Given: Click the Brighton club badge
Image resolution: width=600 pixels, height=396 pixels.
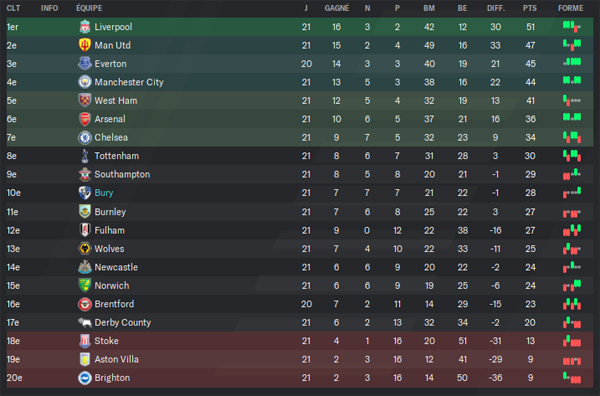Looking at the screenshot, I should point(85,378).
